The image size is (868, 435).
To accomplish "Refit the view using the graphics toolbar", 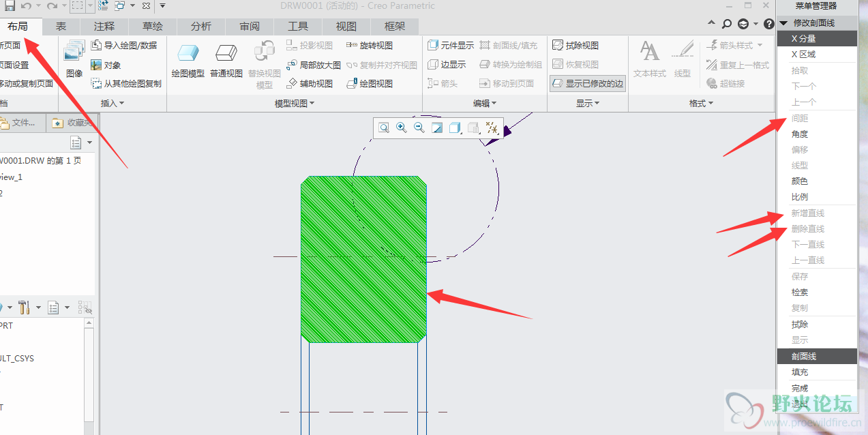I will [x=384, y=127].
